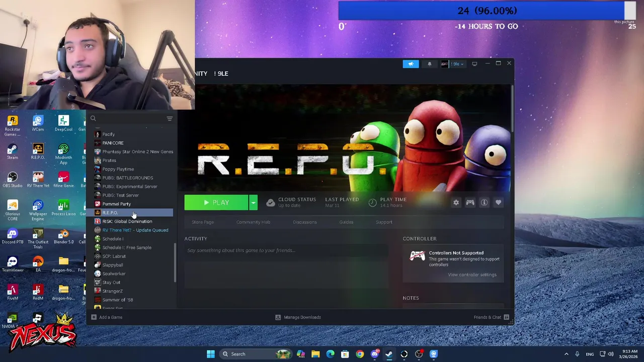Click the Modrinth App desktop shortcut

coord(63,154)
